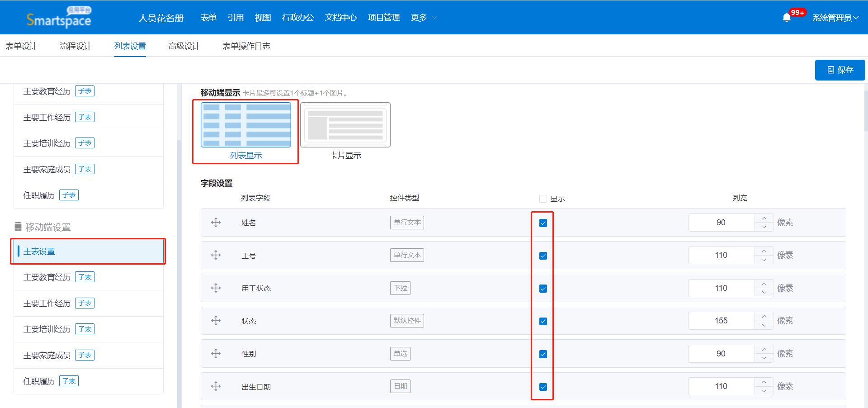Screen dimensions: 868x408
Task: Edit the 状态 column width field
Action: point(721,321)
